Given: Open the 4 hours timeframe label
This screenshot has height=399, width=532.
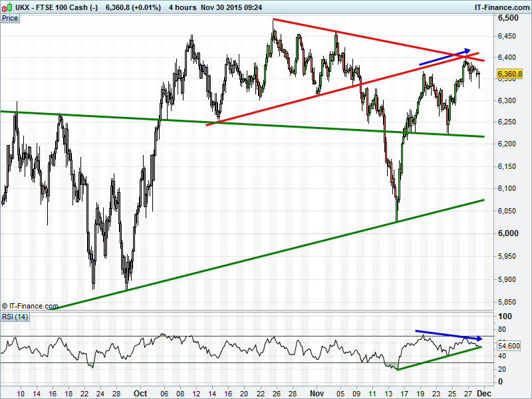Looking at the screenshot, I should 182,7.
